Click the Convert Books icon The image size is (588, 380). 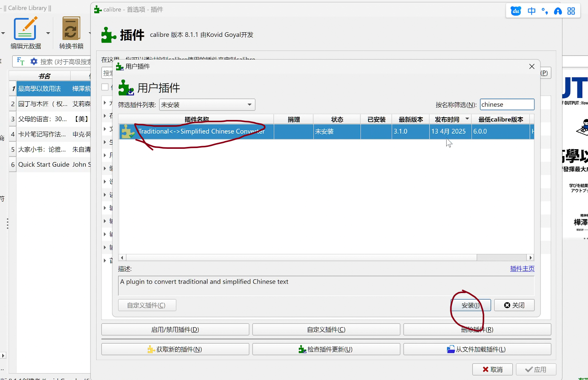point(71,28)
